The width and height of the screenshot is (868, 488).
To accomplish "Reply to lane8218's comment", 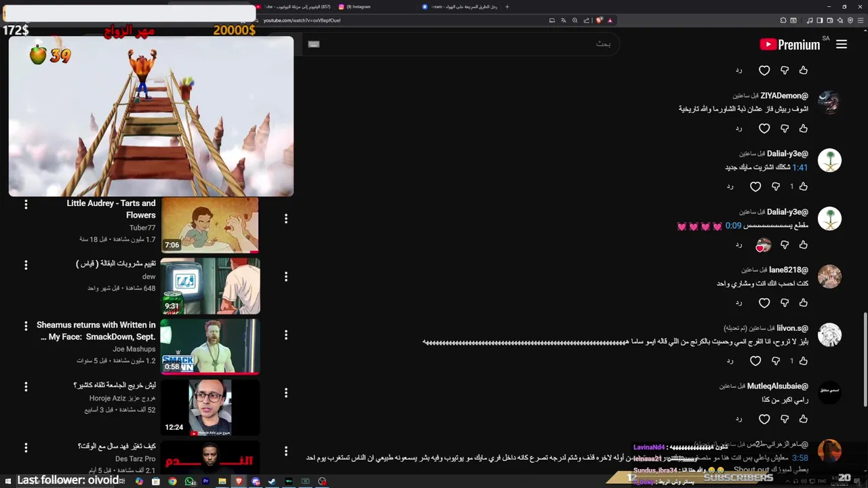I will pyautogui.click(x=738, y=303).
